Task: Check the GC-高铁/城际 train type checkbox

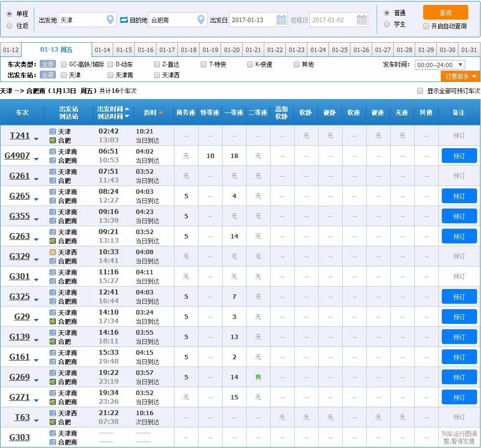Action: [x=63, y=64]
